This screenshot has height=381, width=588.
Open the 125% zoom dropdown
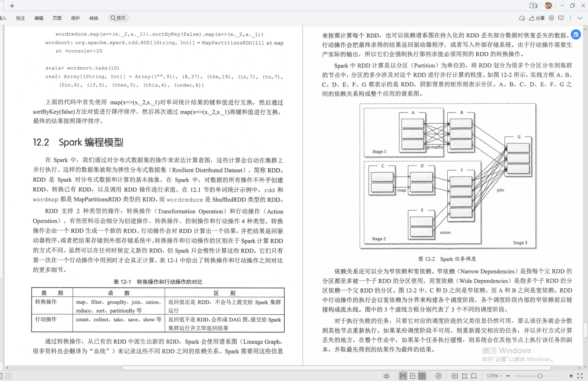click(x=494, y=376)
